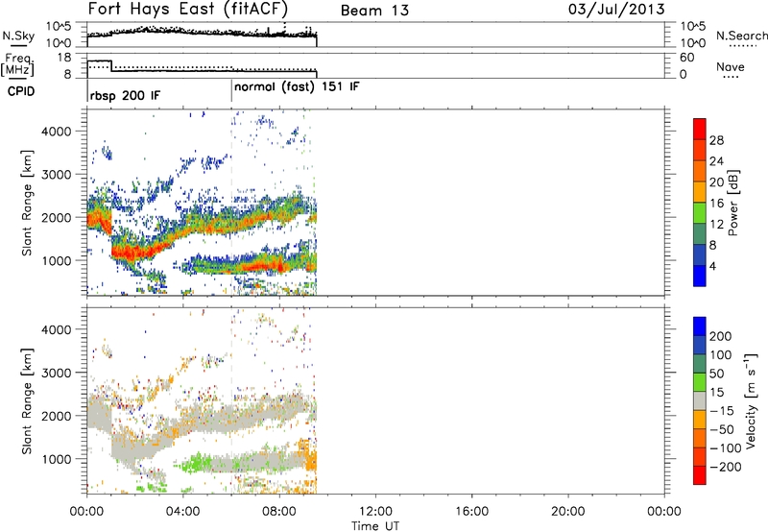
Task: Click the CPID change marker before 'normal (fast)'
Action: point(231,91)
